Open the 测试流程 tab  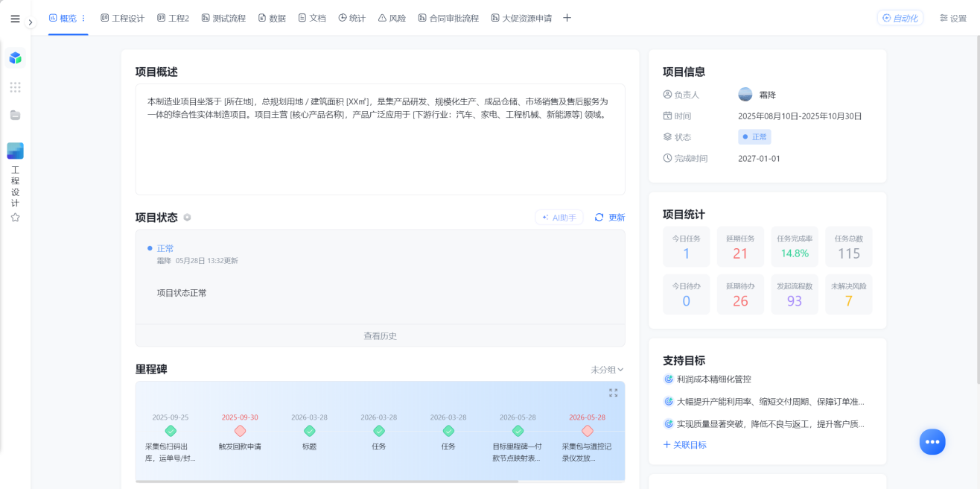(x=223, y=18)
